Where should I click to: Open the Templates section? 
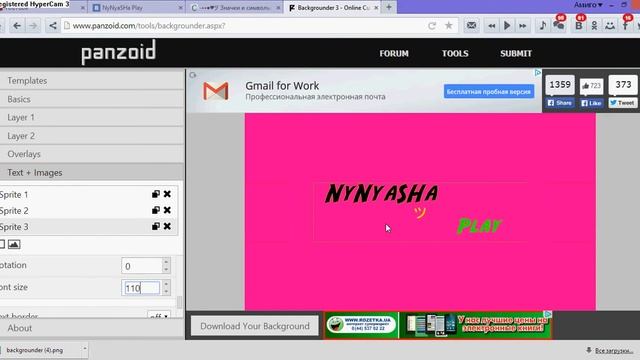[x=92, y=80]
